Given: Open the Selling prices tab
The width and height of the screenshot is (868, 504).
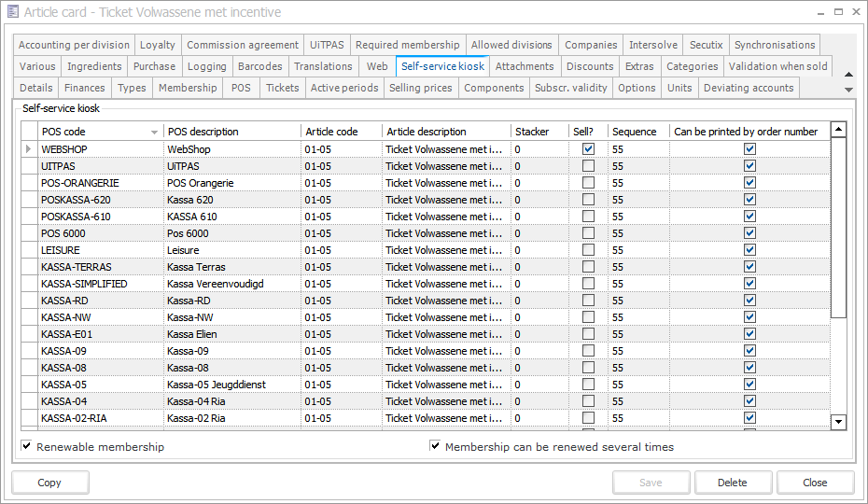Looking at the screenshot, I should coord(420,88).
